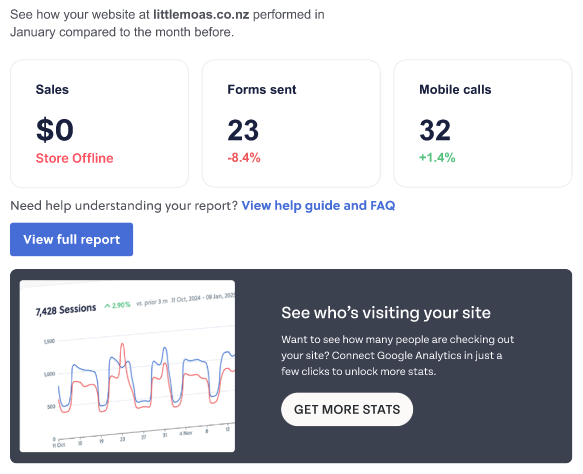Click the Connect Google Analytics description text
The height and width of the screenshot is (474, 583).
coord(397,355)
